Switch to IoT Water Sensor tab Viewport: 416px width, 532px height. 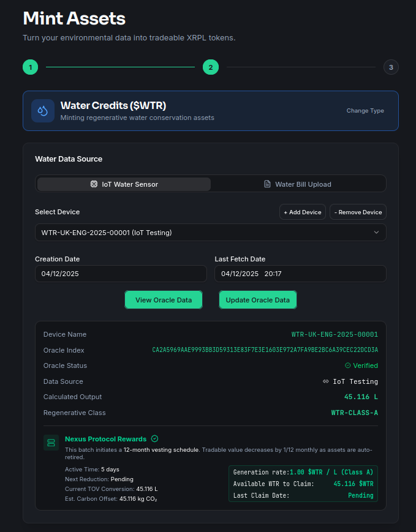point(124,184)
